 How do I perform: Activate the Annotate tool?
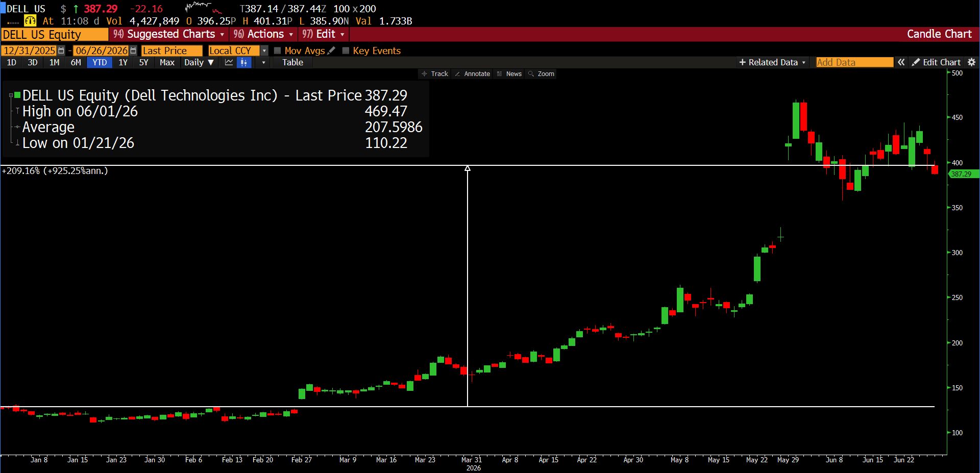coord(473,74)
